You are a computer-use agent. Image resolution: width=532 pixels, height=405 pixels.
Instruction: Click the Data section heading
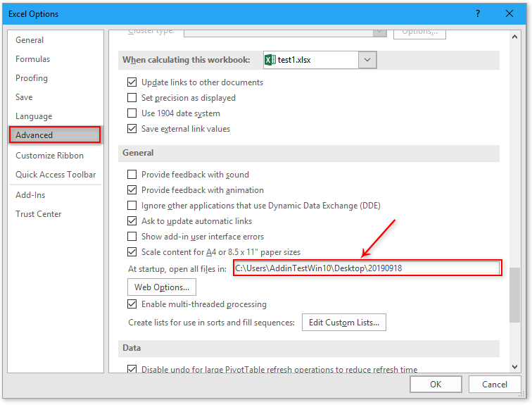132,348
